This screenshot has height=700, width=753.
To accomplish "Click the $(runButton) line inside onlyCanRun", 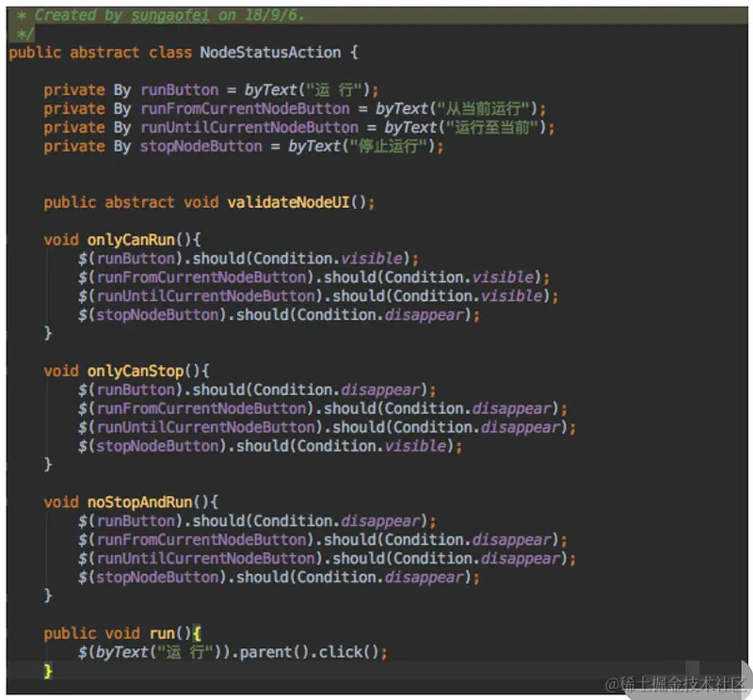I will pyautogui.click(x=248, y=259).
